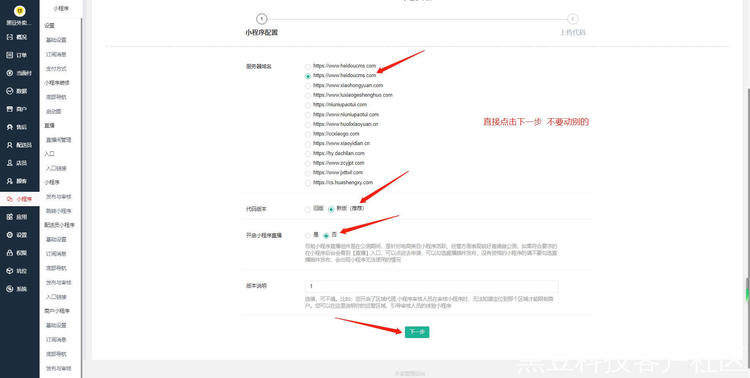750x378 pixels.
Task: Open 数据 data icon in sidebar
Action: [x=10, y=91]
